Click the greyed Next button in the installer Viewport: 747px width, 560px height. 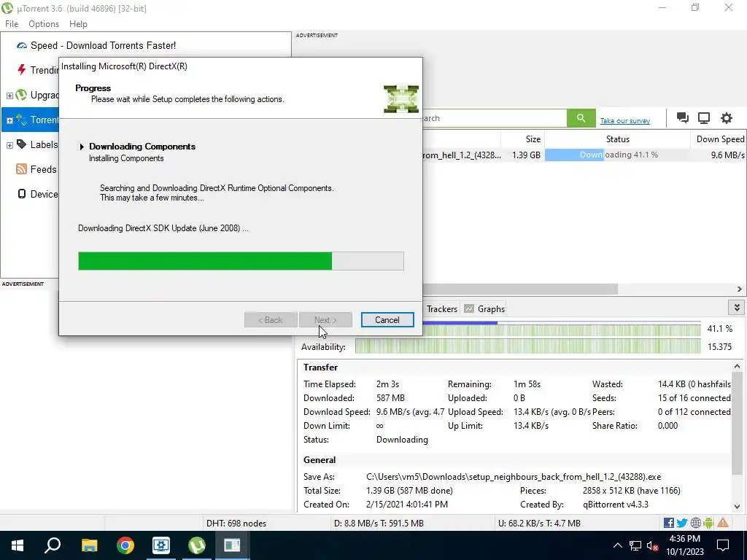tap(325, 320)
